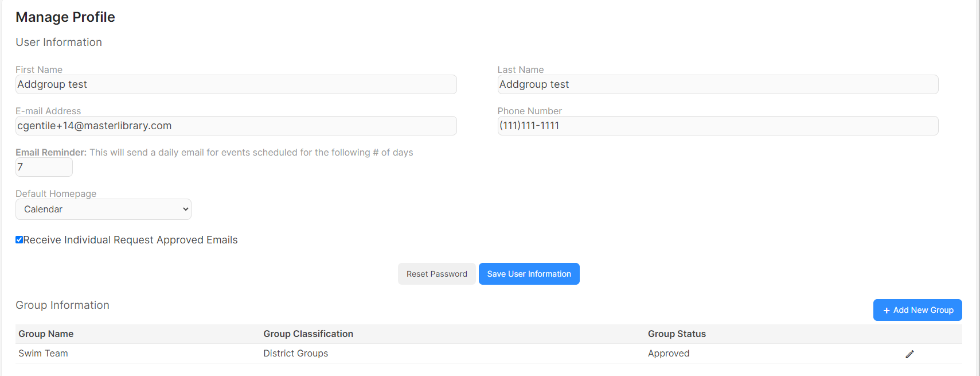Click the pencil edit icon for Swim Team
This screenshot has height=376, width=980.
point(909,354)
